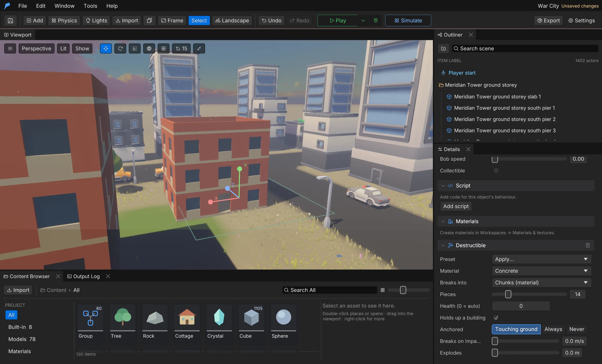Open the viewport hamburger menu
Image resolution: width=602 pixels, height=364 pixels.
coord(10,48)
